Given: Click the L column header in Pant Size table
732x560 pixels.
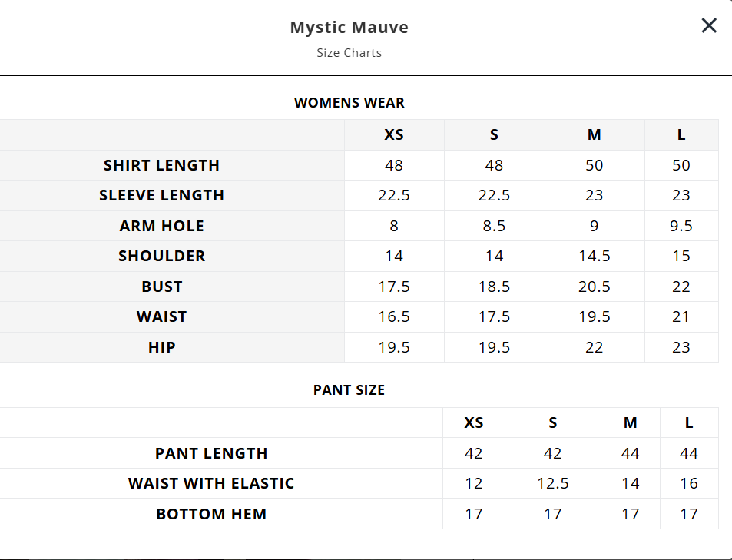Looking at the screenshot, I should 689,422.
